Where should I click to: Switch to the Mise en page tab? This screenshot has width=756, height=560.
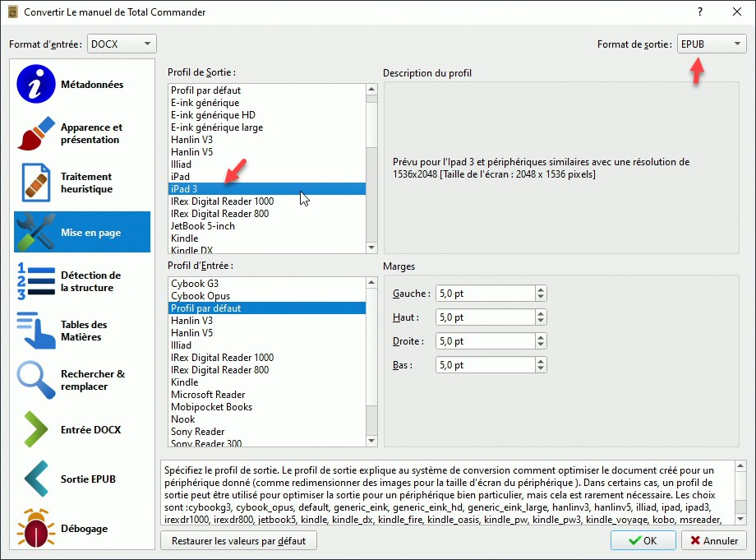click(82, 232)
